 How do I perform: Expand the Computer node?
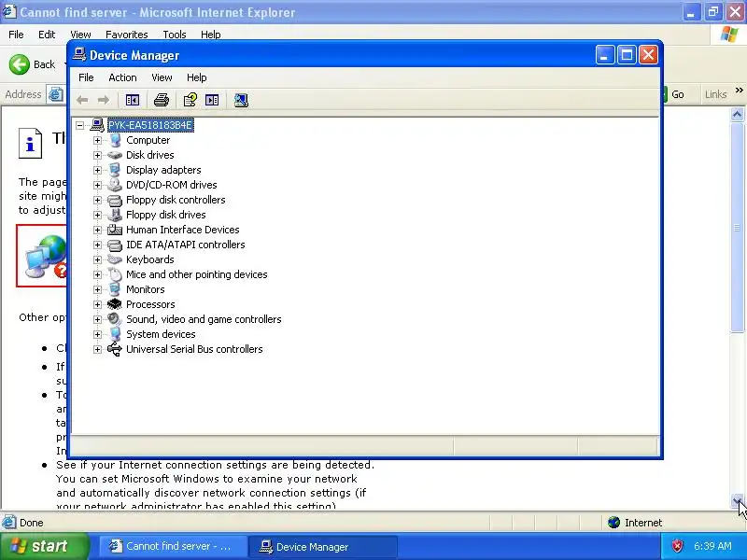point(97,140)
